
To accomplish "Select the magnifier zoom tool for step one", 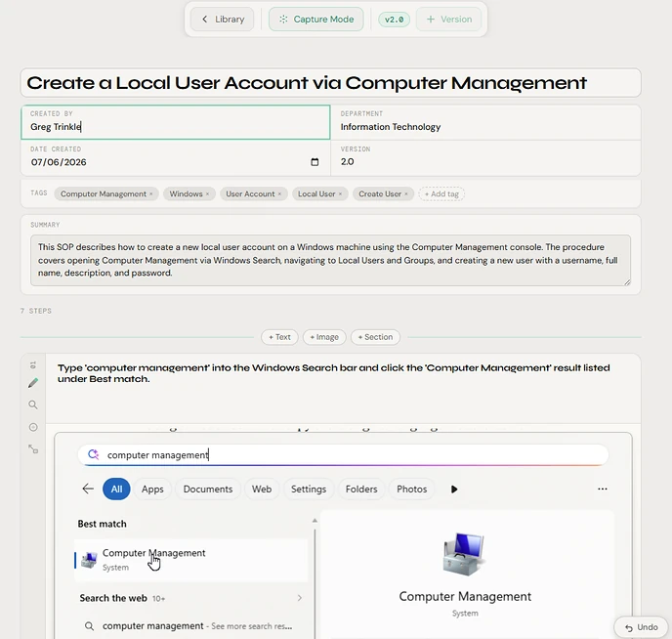I will (33, 405).
